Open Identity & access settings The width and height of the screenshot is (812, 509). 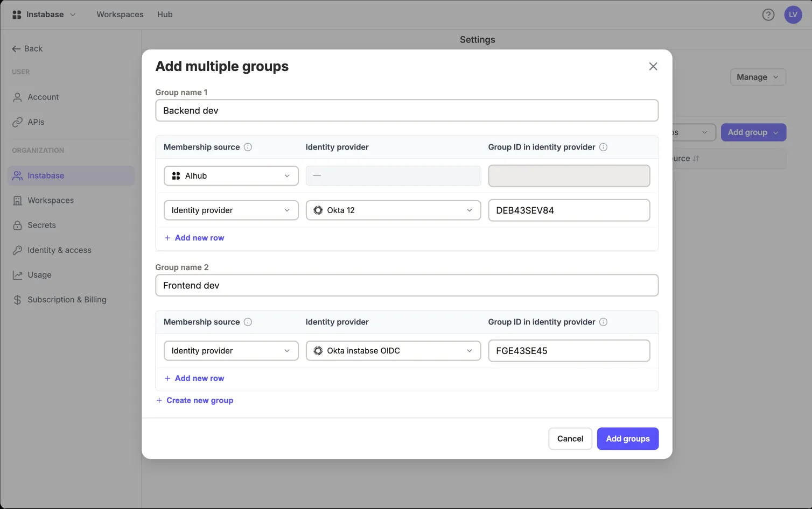click(71, 250)
